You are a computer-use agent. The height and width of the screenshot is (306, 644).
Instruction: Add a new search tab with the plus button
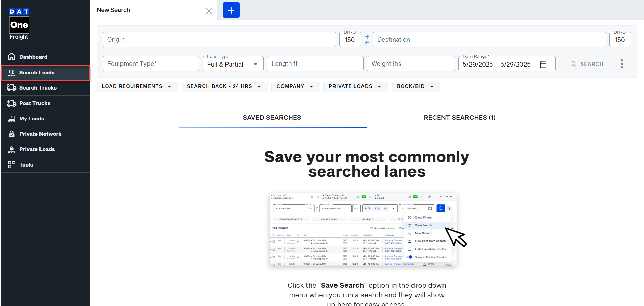(x=231, y=10)
